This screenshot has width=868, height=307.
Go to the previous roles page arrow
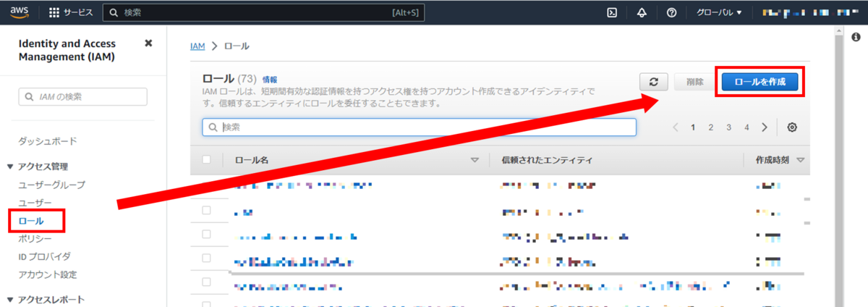tap(676, 127)
